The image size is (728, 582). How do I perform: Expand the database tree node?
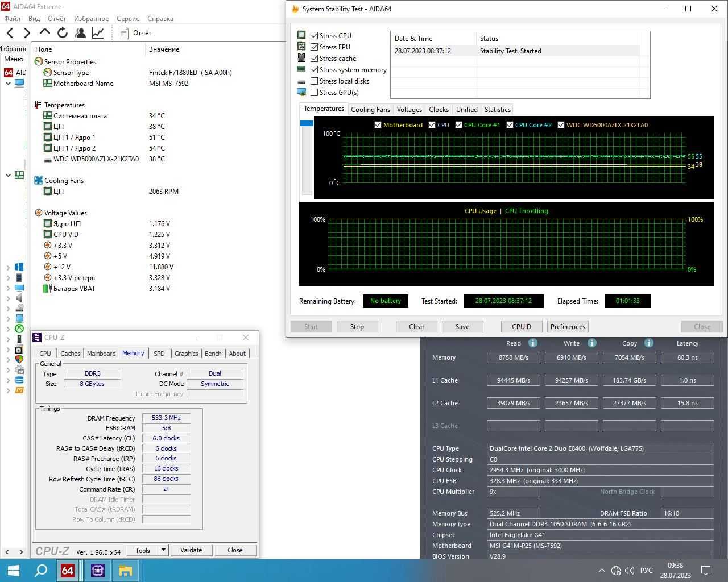coord(8,380)
